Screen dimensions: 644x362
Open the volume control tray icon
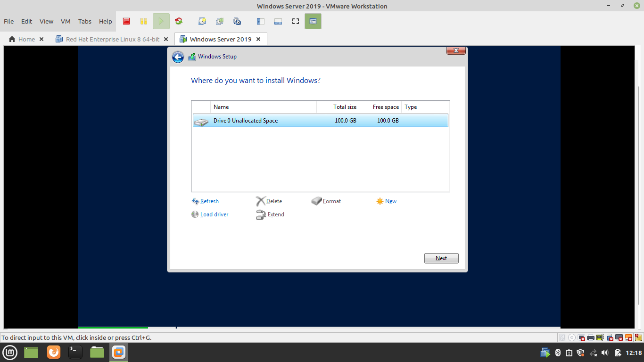pyautogui.click(x=605, y=353)
